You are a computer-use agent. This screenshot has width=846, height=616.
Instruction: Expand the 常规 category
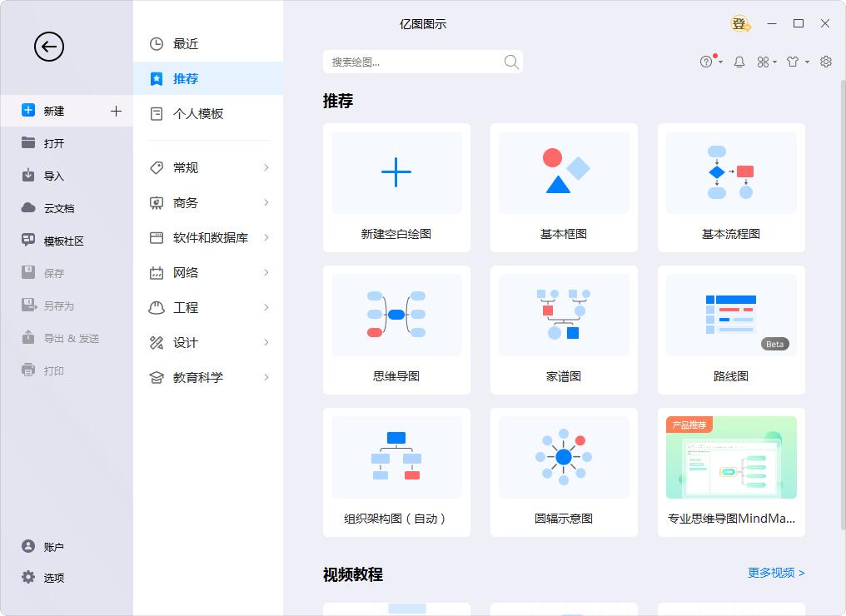[x=208, y=168]
